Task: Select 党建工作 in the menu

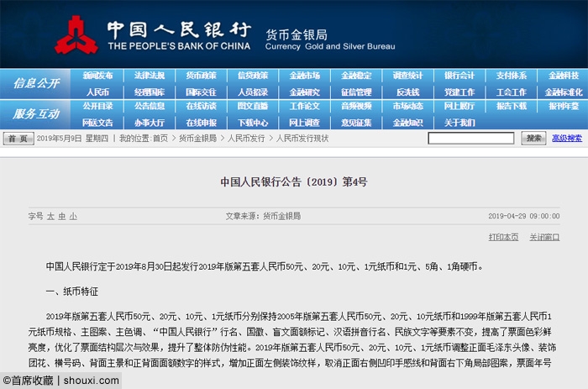Action: point(459,92)
